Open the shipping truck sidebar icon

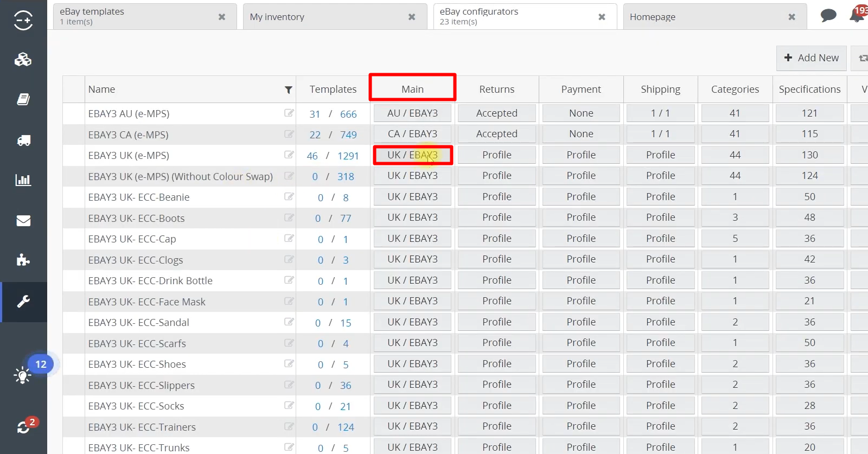23,140
